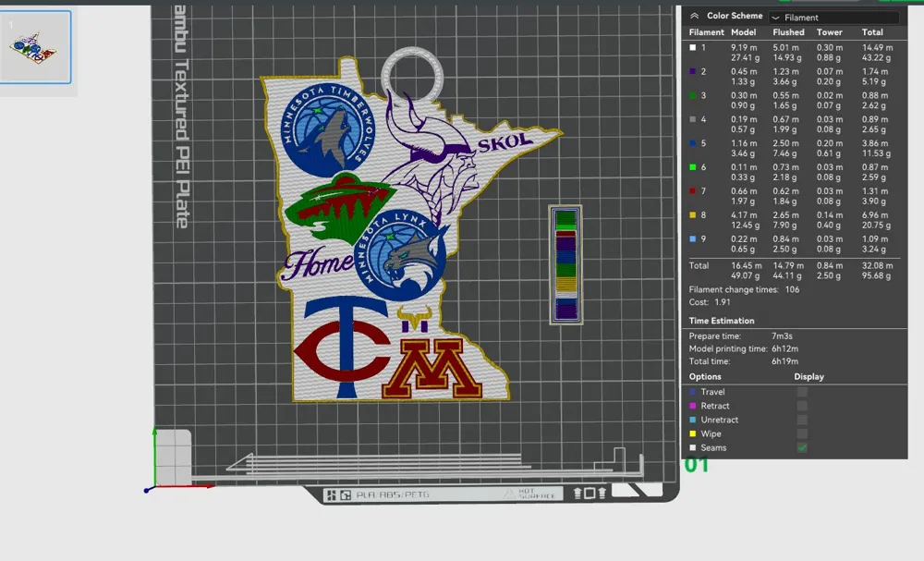Click the bright green filament 6 swatch
This screenshot has width=924, height=561.
[x=693, y=167]
